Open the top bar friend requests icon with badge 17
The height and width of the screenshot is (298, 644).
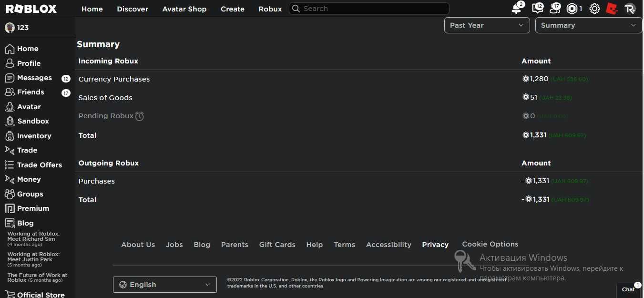click(x=555, y=9)
